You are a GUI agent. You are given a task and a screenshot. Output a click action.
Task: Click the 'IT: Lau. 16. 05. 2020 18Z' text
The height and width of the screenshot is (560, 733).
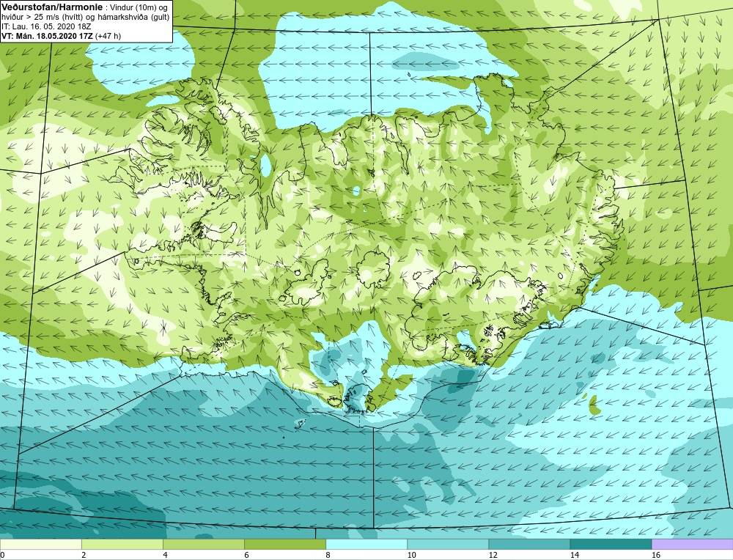coord(46,26)
